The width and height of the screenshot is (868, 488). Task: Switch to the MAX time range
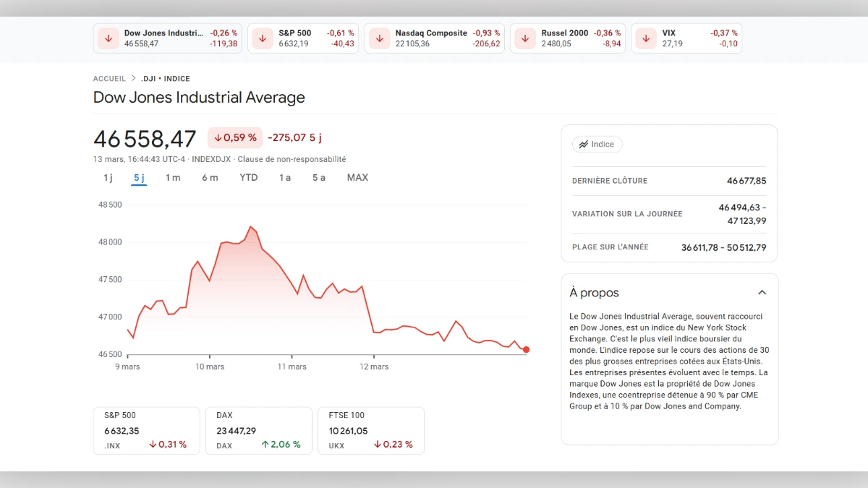[357, 178]
